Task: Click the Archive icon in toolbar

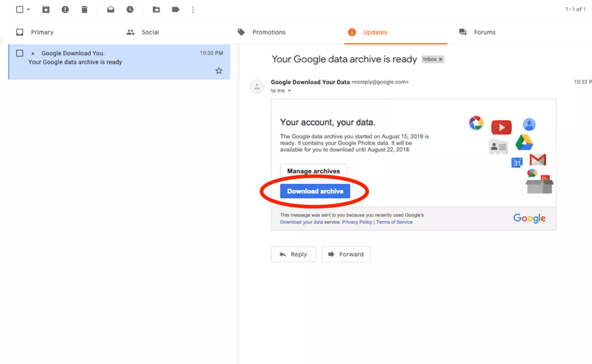Action: pos(46,9)
